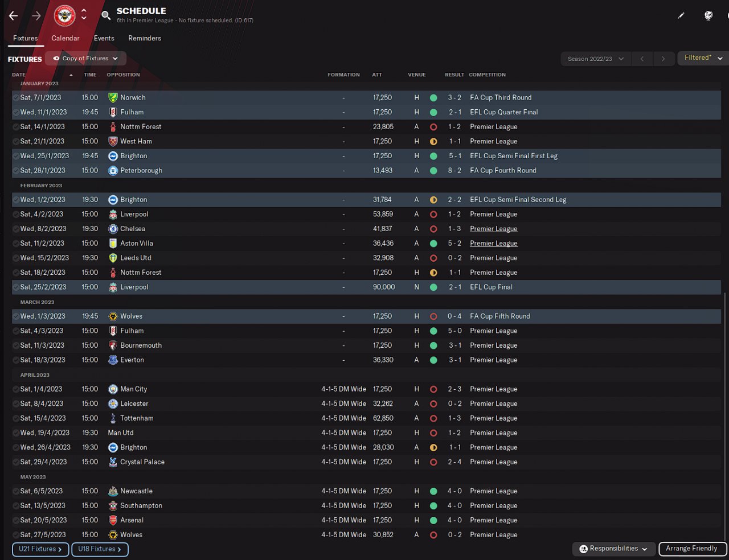Sort by the Opposition column header
Viewport: 729px width, 560px height.
[123, 75]
